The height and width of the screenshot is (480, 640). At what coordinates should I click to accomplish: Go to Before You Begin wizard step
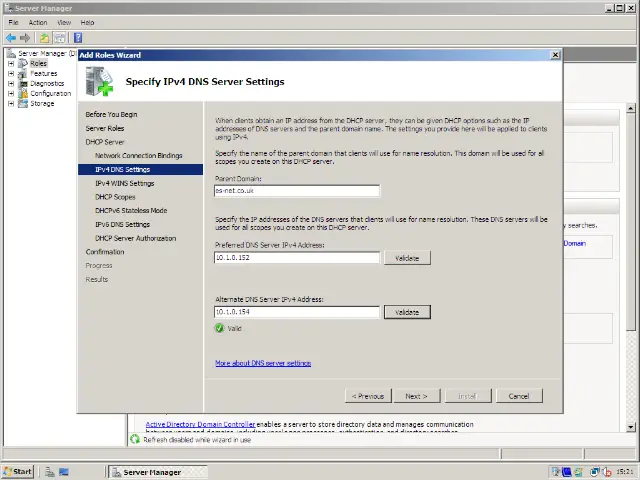coord(111,114)
